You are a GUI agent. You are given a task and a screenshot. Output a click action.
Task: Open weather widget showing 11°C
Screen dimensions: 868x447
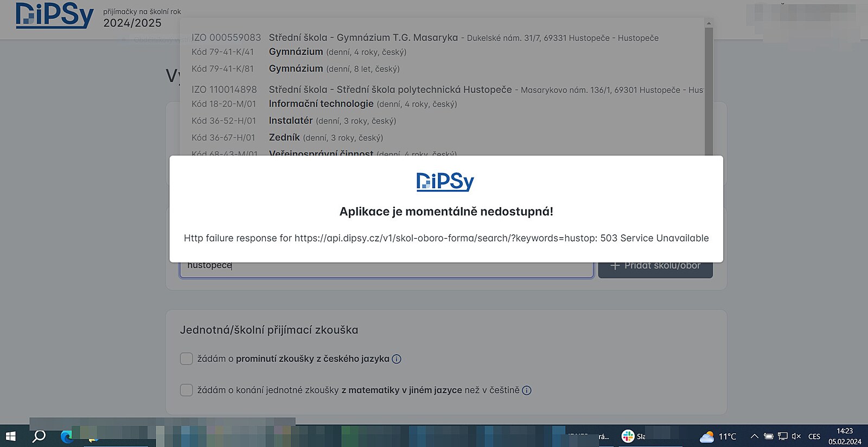(x=718, y=436)
